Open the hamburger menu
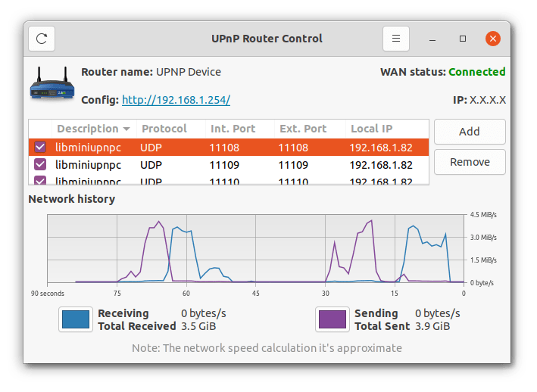This screenshot has width=537, height=392. pos(396,39)
